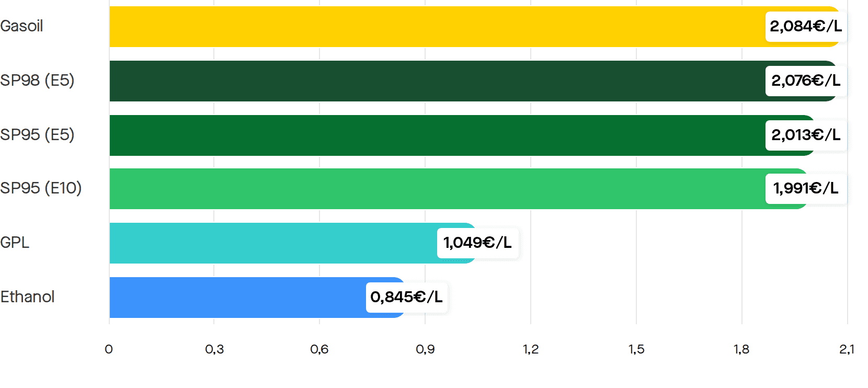This screenshot has height=388, width=868.
Task: Select the 1,049€/L price tag
Action: pos(478,243)
